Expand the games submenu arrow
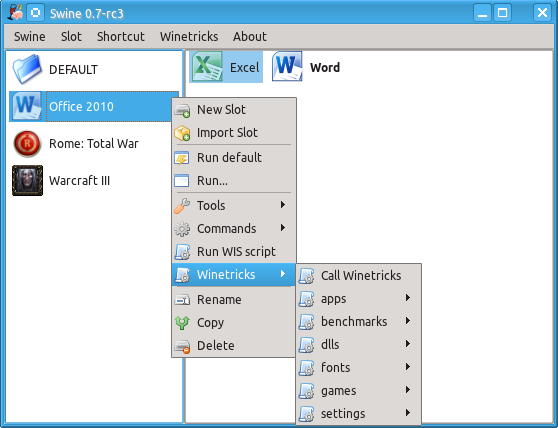The image size is (558, 428). tap(408, 390)
